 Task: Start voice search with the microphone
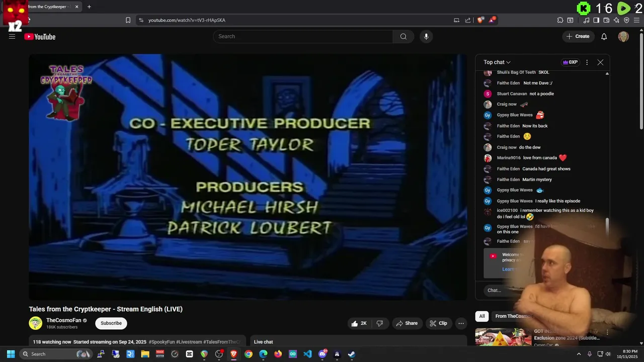pos(426,36)
